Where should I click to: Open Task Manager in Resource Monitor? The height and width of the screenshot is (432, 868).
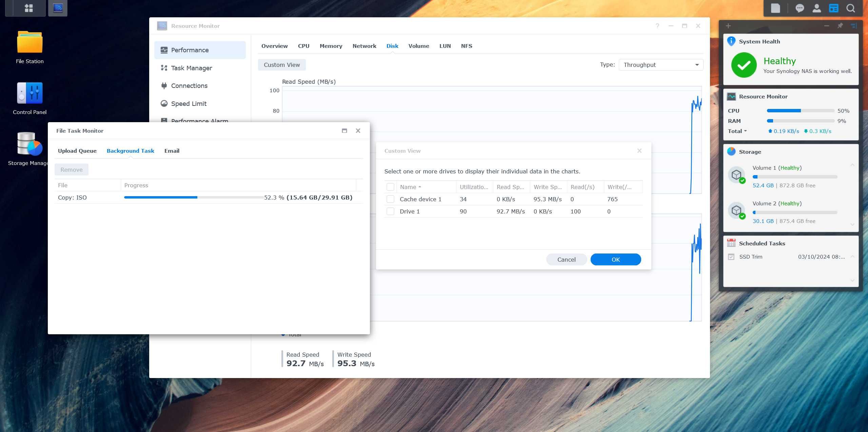[191, 68]
